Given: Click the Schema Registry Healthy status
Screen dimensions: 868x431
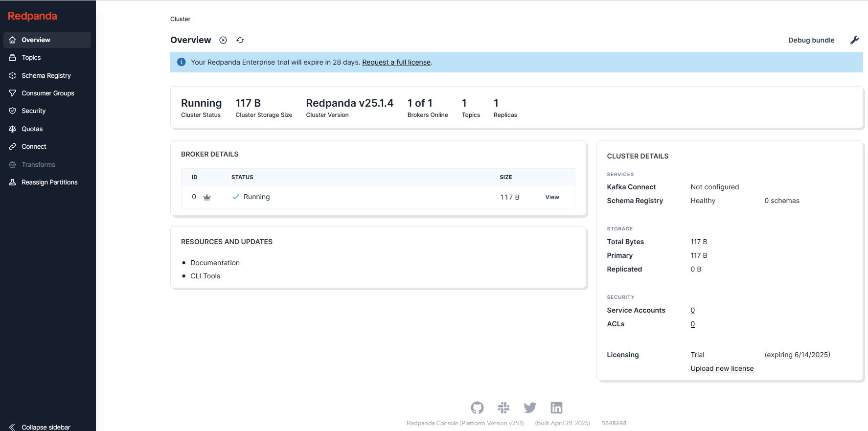Looking at the screenshot, I should click(x=703, y=201).
